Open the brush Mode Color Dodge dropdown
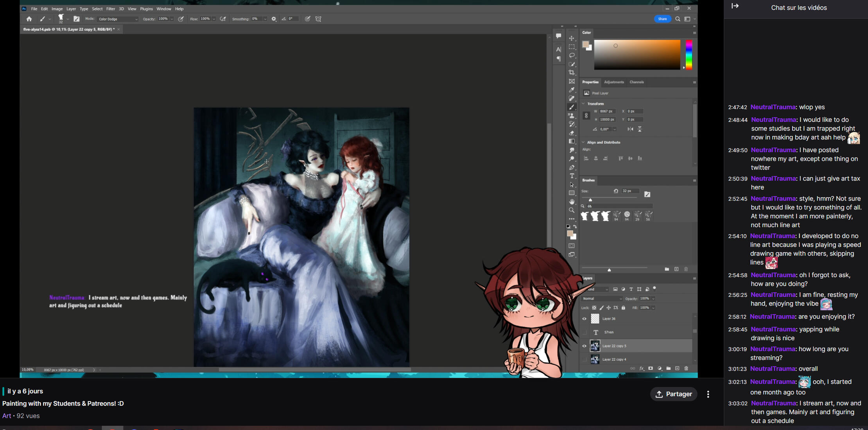The width and height of the screenshot is (868, 430). [118, 19]
